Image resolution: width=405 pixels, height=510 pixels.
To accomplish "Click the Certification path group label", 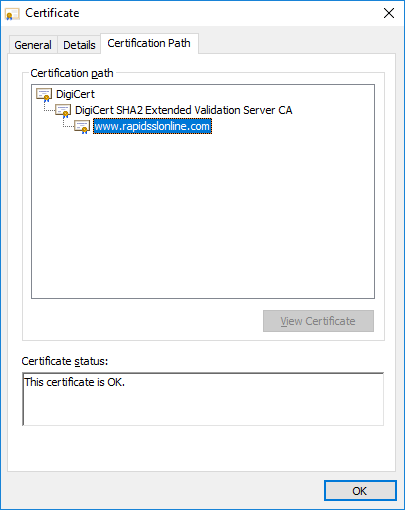I will click(x=72, y=73).
